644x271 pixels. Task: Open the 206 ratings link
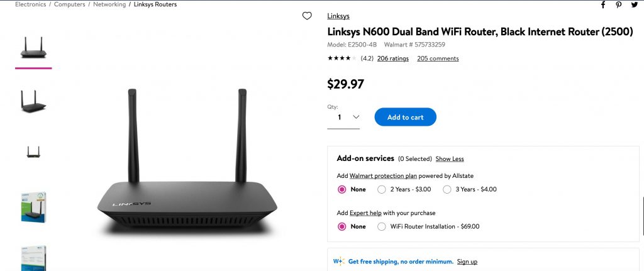(x=393, y=58)
